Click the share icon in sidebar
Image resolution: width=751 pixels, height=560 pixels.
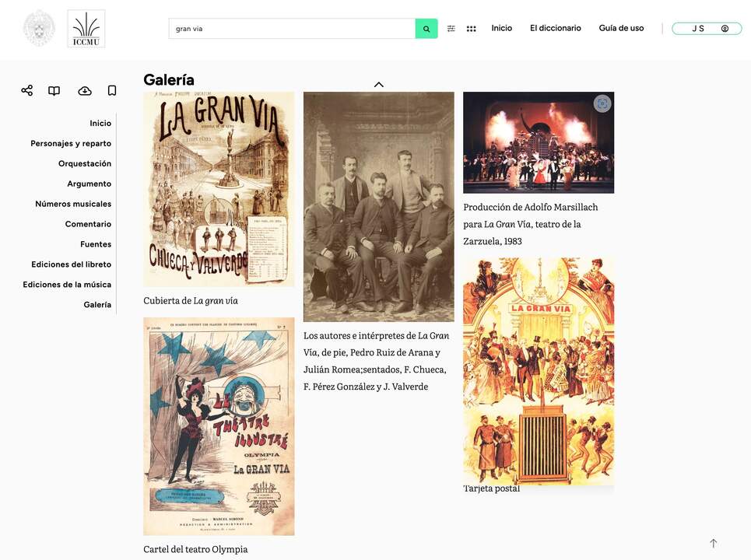(x=26, y=90)
